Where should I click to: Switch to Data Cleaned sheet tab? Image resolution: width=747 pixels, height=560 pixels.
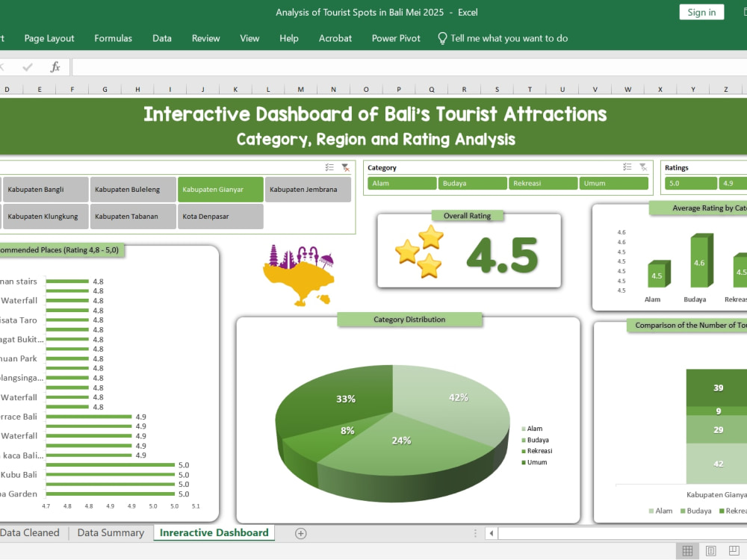point(30,533)
